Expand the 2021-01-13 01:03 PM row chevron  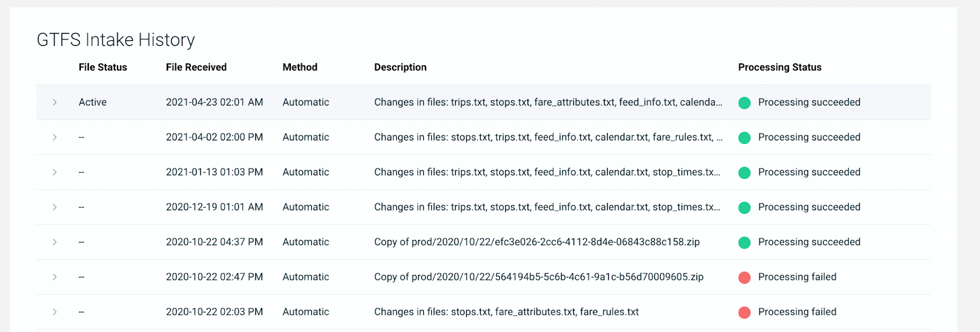[55, 172]
